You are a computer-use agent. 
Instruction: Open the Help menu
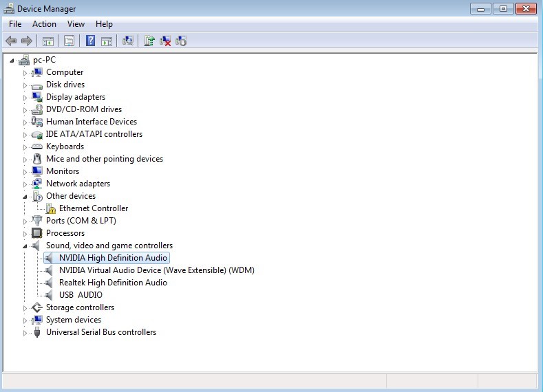104,24
